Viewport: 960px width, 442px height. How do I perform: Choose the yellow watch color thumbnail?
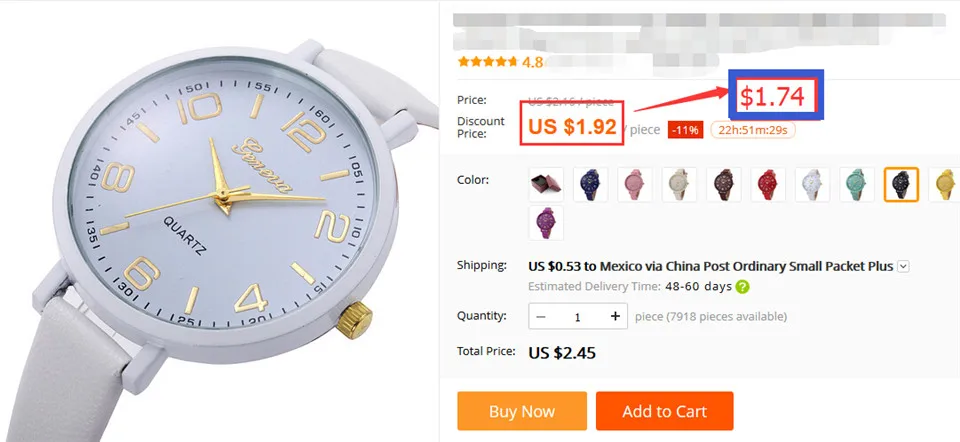945,184
